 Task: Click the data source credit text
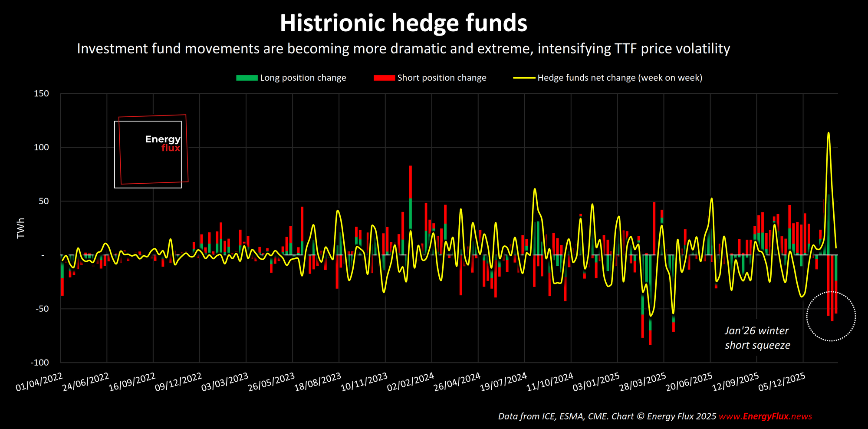click(x=607, y=416)
